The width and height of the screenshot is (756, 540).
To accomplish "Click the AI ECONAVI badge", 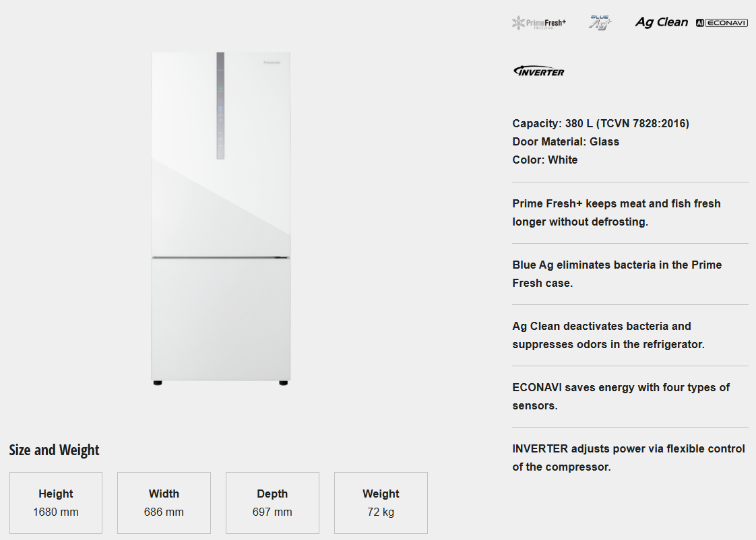I will point(722,23).
